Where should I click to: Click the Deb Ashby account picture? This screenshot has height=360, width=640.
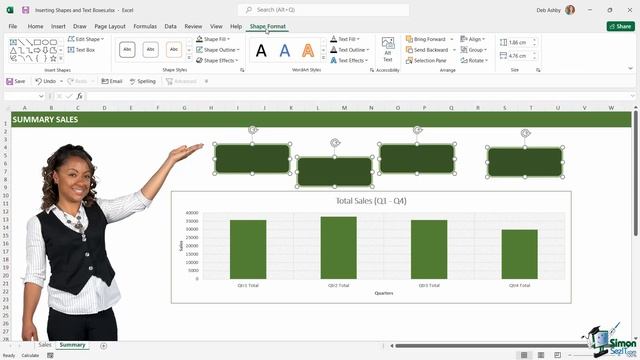pos(570,10)
